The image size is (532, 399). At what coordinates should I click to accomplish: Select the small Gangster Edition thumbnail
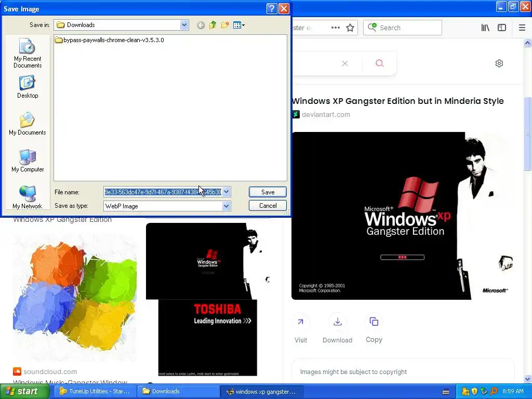[208, 261]
